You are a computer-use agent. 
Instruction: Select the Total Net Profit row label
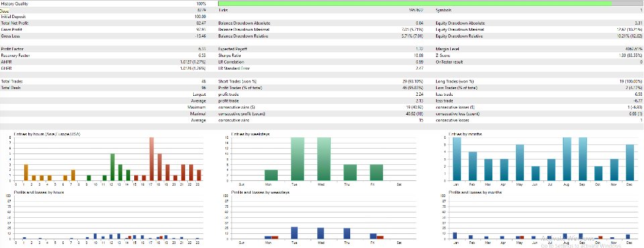15,23
